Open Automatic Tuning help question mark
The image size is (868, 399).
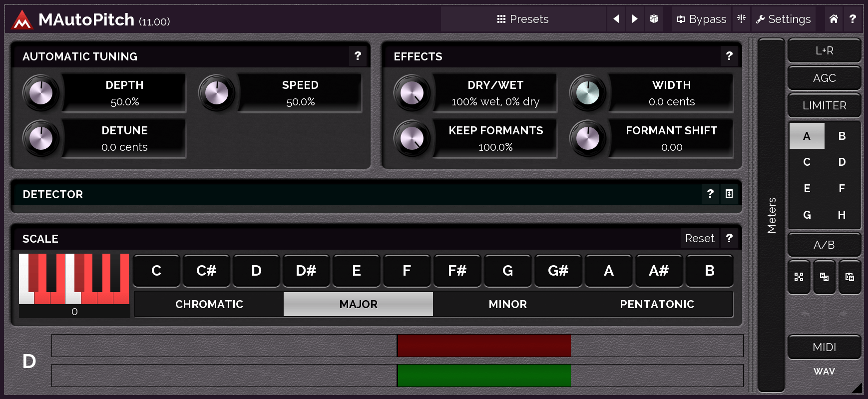click(358, 56)
